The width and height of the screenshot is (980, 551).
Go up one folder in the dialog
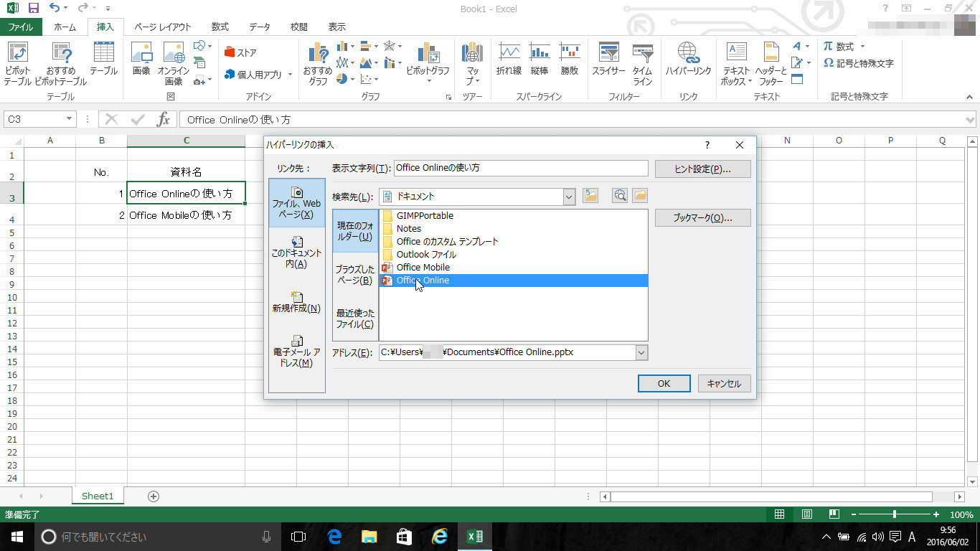[590, 196]
